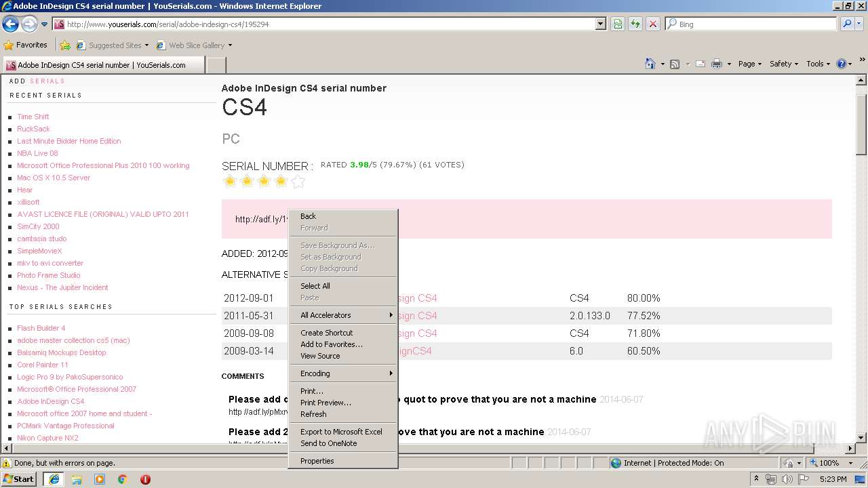
Task: Open Corel Painter 11 link
Action: pyautogui.click(x=43, y=365)
